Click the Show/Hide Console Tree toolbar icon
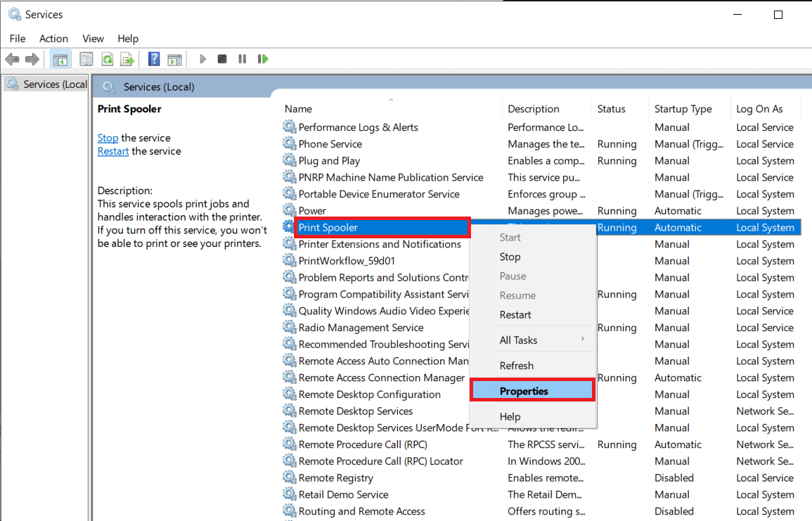The image size is (812, 521). coord(60,59)
